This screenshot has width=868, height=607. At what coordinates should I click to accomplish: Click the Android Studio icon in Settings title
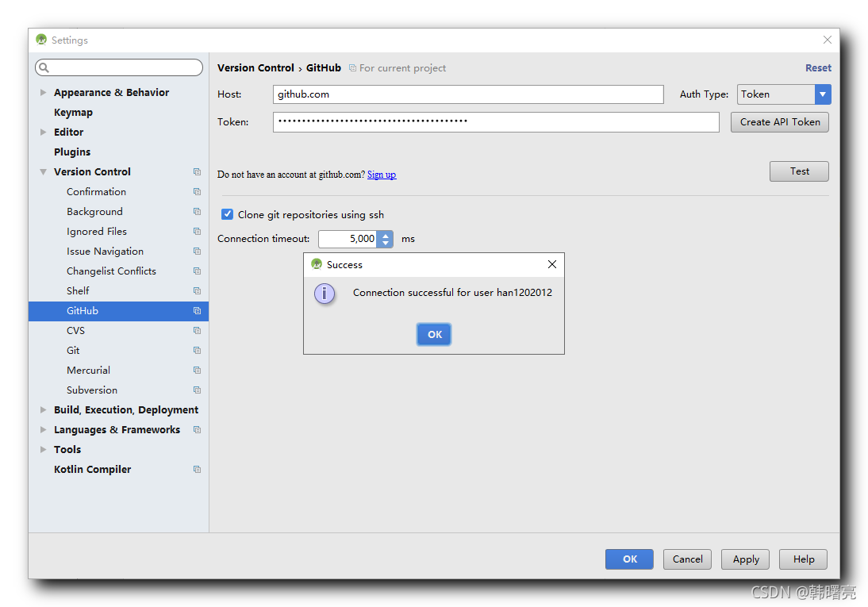41,40
